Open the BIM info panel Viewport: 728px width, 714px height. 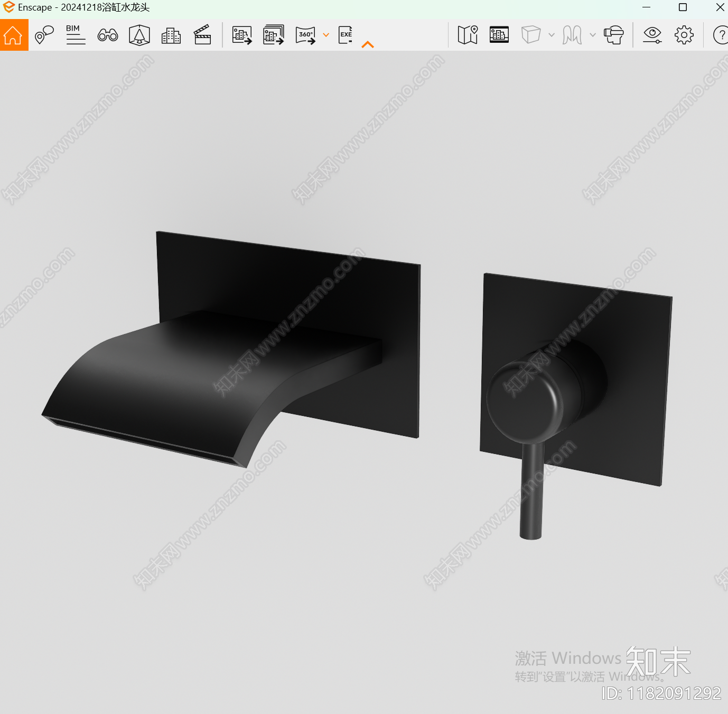(76, 35)
